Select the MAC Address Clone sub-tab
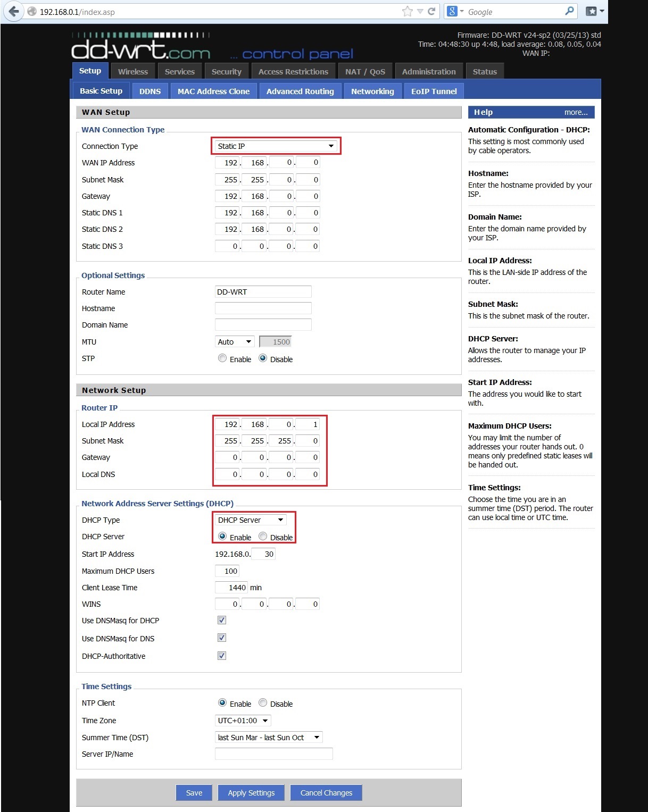This screenshot has height=812, width=648. pyautogui.click(x=214, y=91)
